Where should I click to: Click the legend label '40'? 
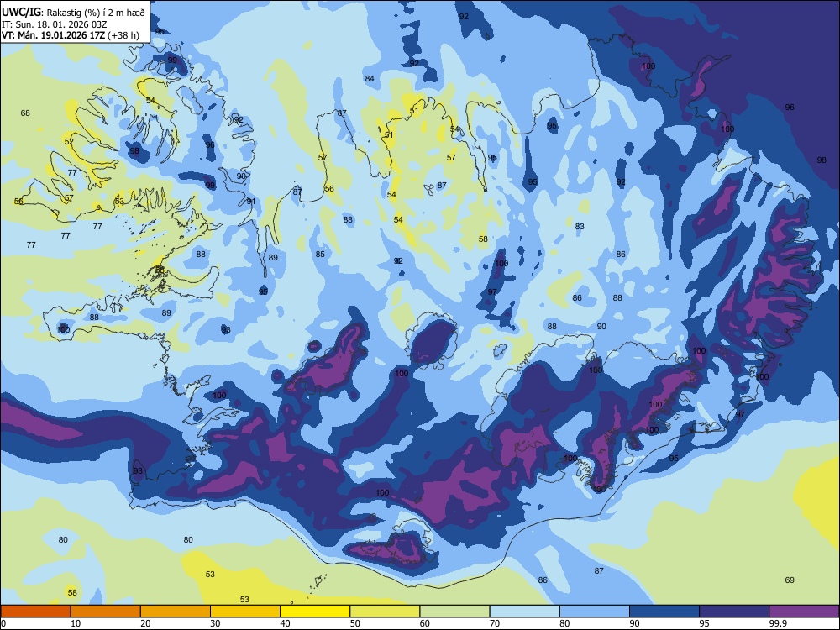[x=285, y=623]
